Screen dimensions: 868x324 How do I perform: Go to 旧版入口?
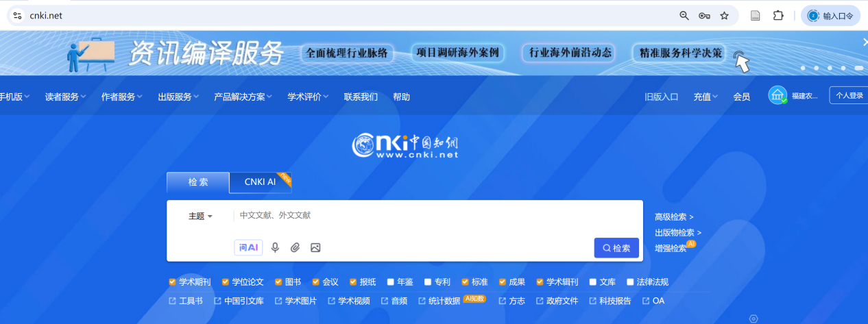[661, 97]
